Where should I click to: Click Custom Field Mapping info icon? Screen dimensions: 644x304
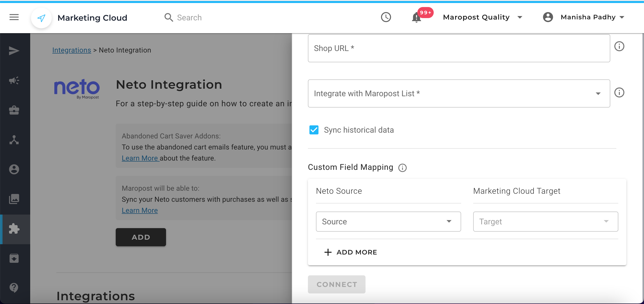pyautogui.click(x=402, y=168)
